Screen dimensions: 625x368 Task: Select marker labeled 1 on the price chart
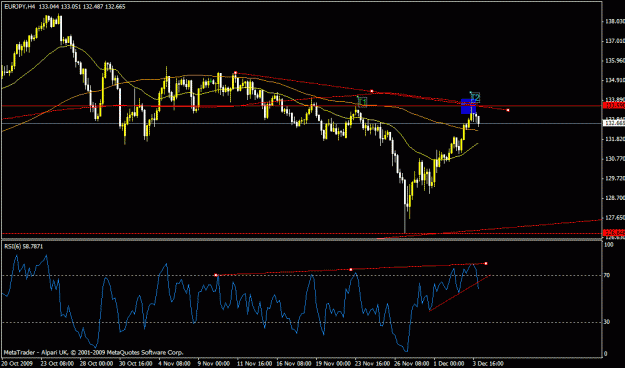pos(362,101)
